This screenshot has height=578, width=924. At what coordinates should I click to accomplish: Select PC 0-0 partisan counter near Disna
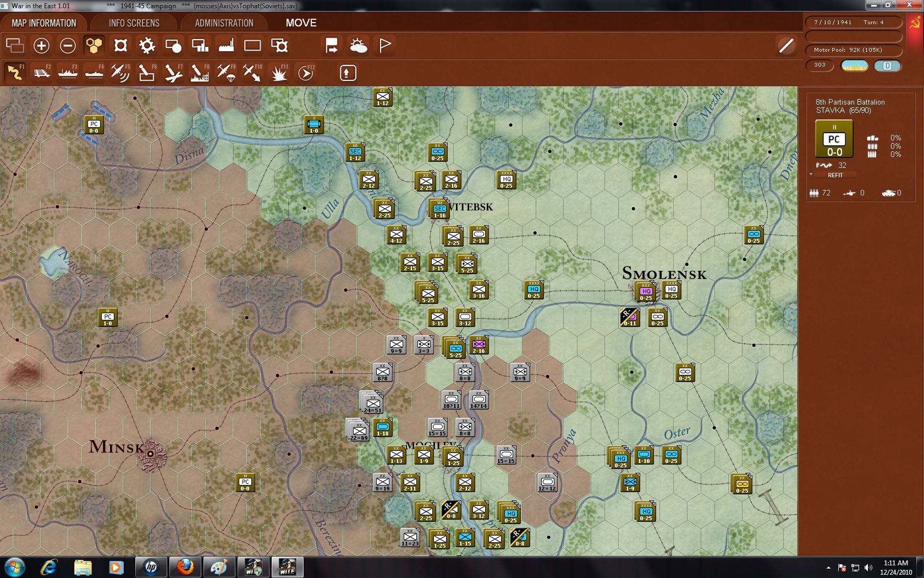coord(94,125)
